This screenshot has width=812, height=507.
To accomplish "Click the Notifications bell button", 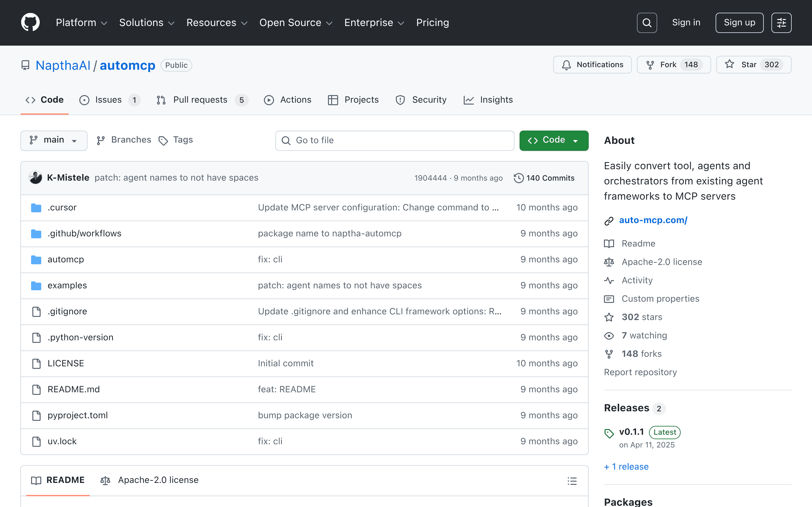I will 592,65.
